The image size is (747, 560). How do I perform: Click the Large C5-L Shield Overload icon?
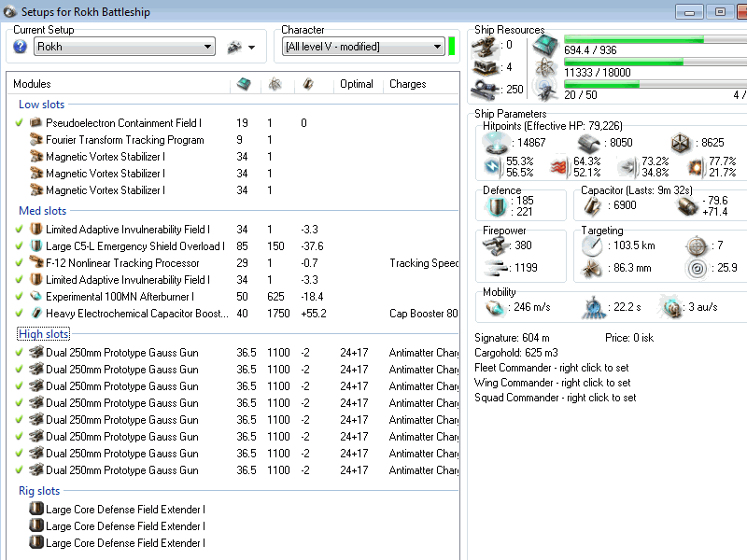pyautogui.click(x=36, y=246)
